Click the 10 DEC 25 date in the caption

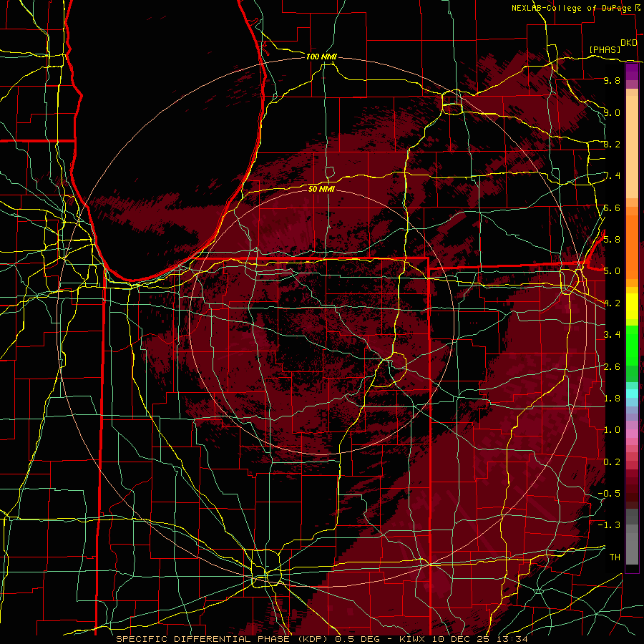(461, 639)
